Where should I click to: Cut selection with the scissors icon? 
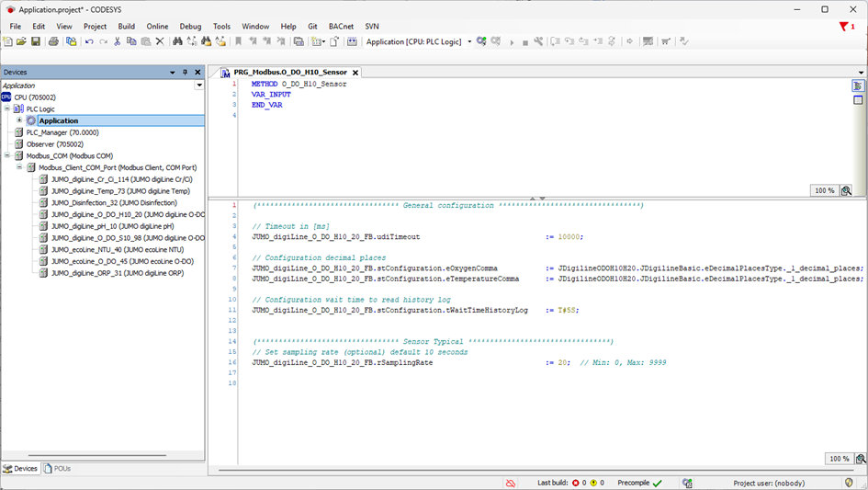(118, 41)
